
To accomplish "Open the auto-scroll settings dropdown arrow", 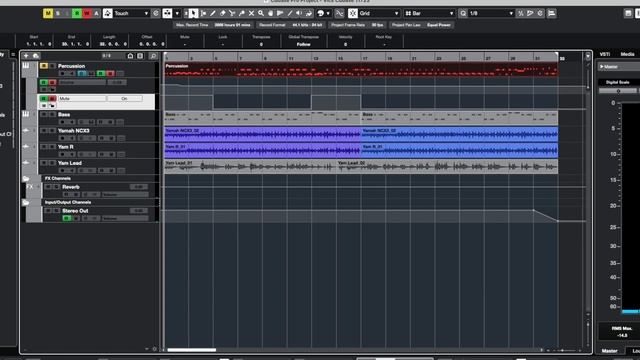I will pos(177,13).
